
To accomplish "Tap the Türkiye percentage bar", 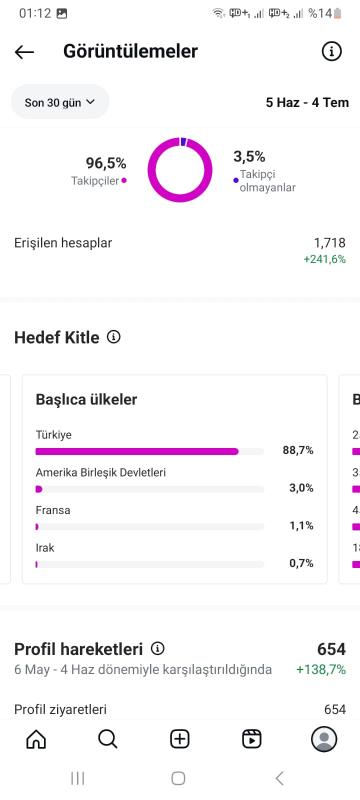I will coord(150,451).
